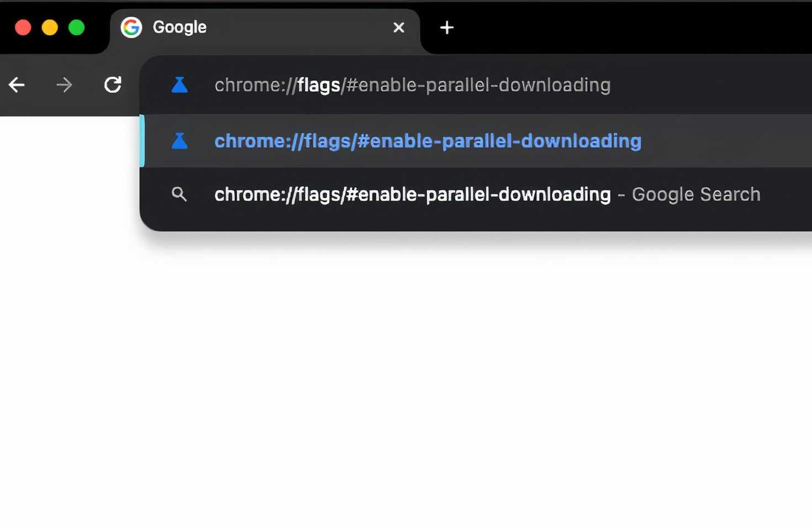Click the forward navigation arrow
Screen dimensions: 812x528
(64, 85)
